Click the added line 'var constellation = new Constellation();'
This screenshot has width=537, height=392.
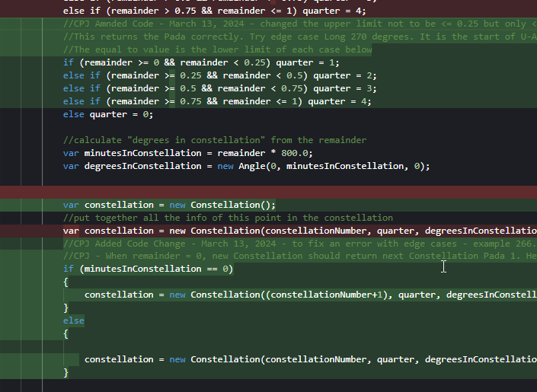[x=169, y=205]
